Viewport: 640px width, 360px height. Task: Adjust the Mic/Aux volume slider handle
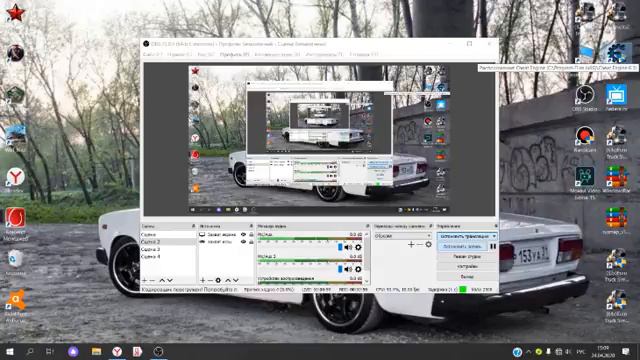[x=340, y=247]
